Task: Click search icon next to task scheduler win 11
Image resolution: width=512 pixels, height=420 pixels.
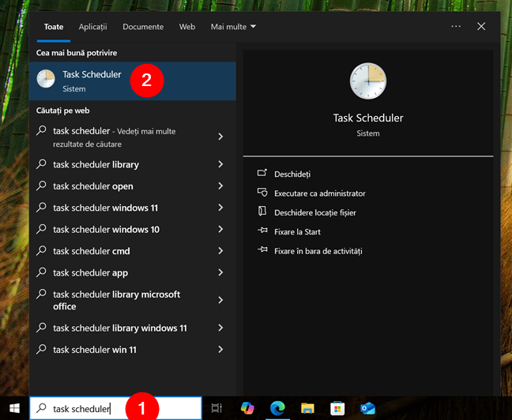Action: coord(41,349)
